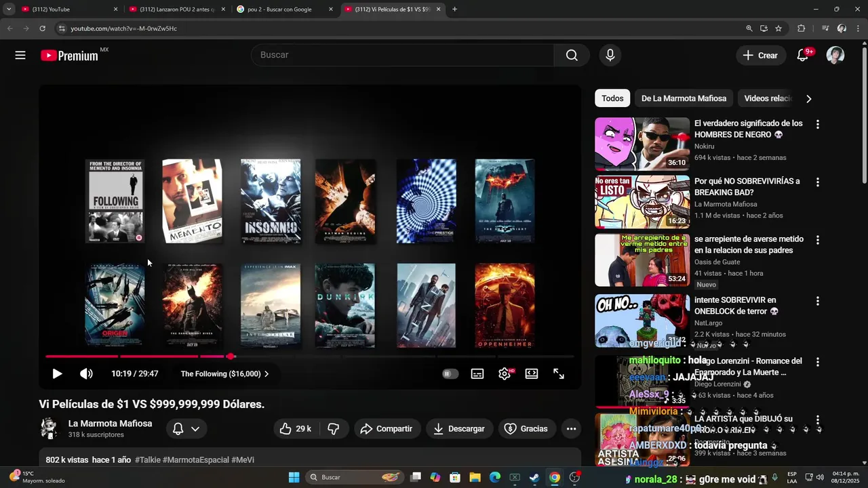This screenshot has width=868, height=488.
Task: Click the Gracias button
Action: [526, 428]
